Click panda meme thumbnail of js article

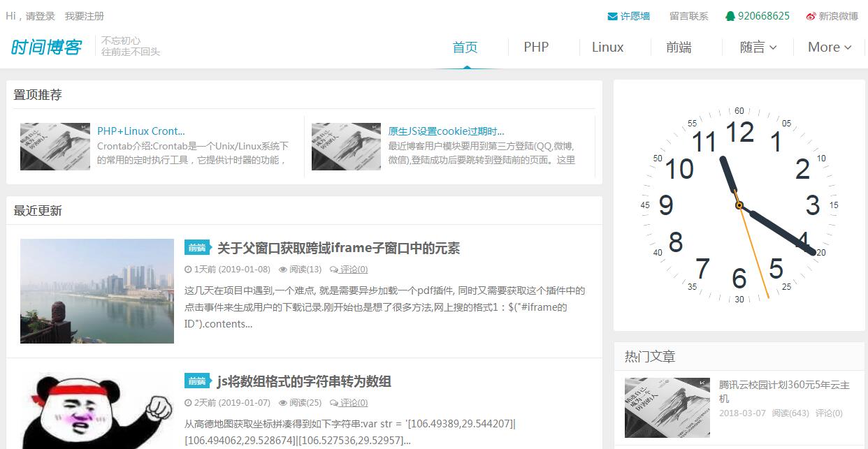click(x=97, y=411)
